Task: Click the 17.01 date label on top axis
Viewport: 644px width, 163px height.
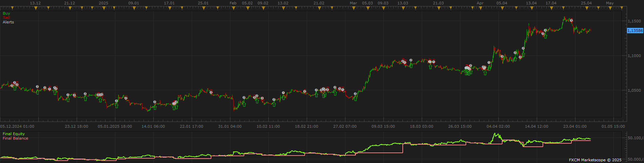Action: [x=169, y=3]
